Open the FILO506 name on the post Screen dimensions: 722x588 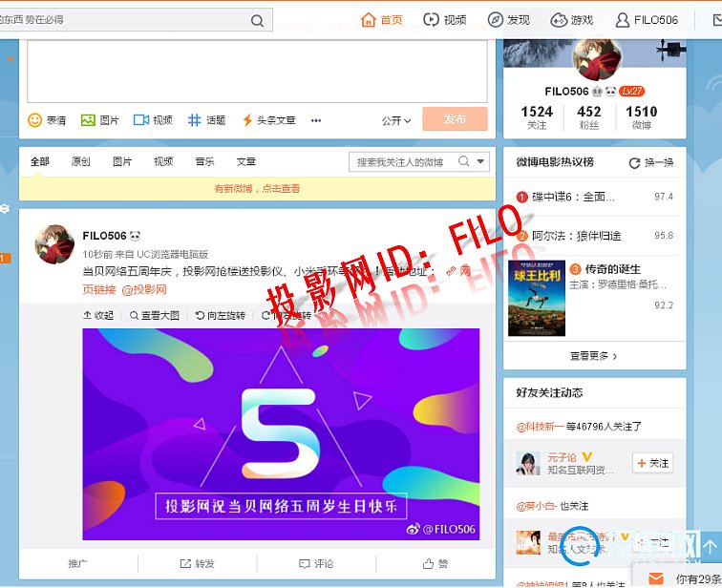104,236
